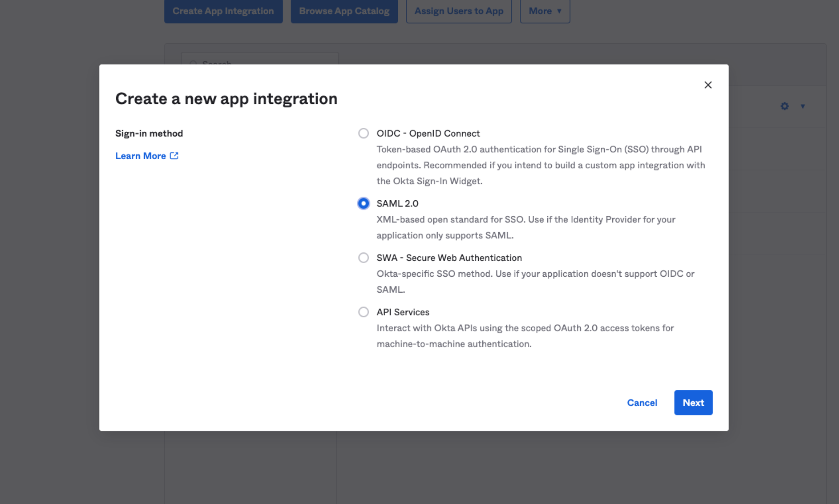Open the More dropdown menu
Screen dimensions: 839x504
[x=545, y=11]
